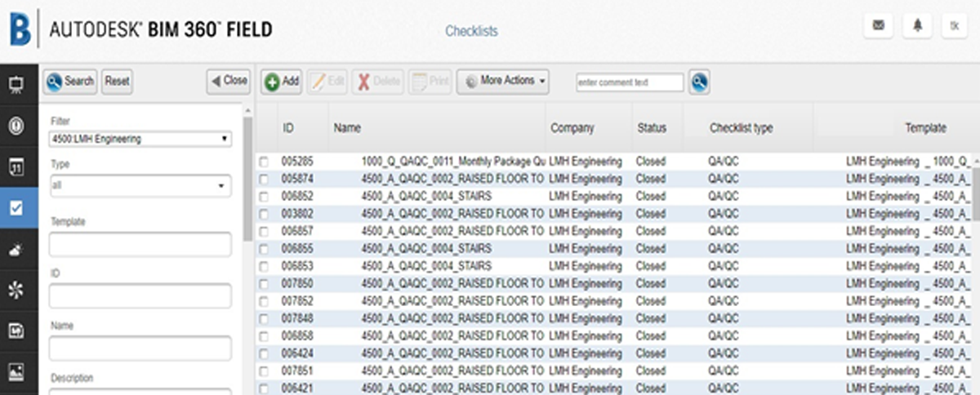The width and height of the screenshot is (980, 395).
Task: Open the notifications bell
Action: [917, 25]
